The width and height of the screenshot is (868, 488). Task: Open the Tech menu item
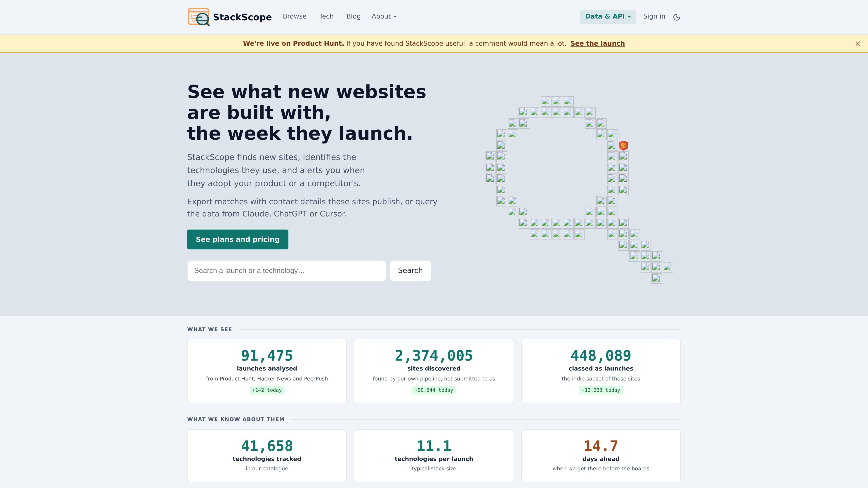(326, 16)
